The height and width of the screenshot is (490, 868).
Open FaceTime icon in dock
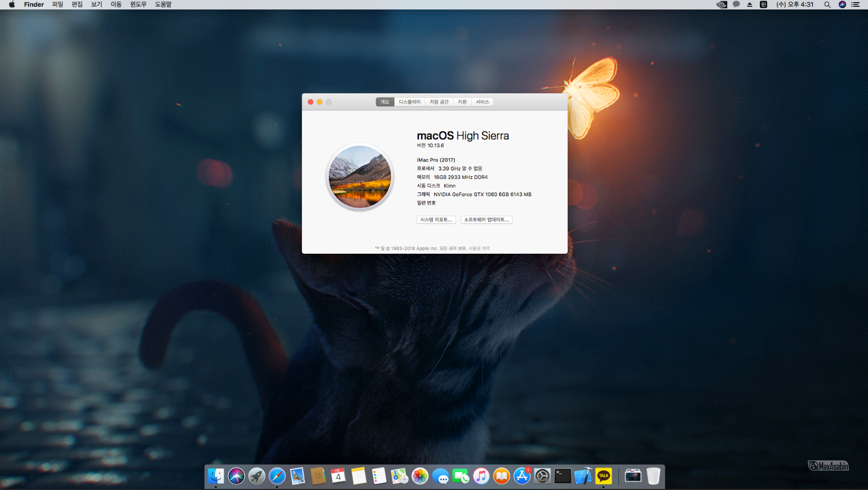tap(461, 476)
